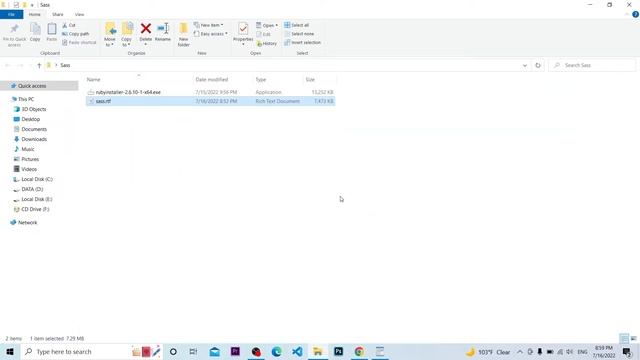Open CD Drive (F:)
Screen dimensions: 640x360
[35, 209]
